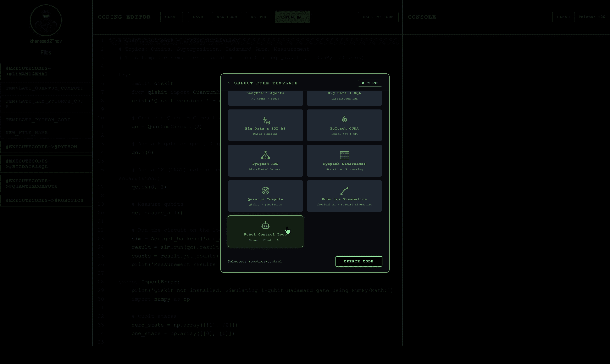Click the khanasad.27nov username
Viewport: 610px width, 364px height.
[46, 41]
